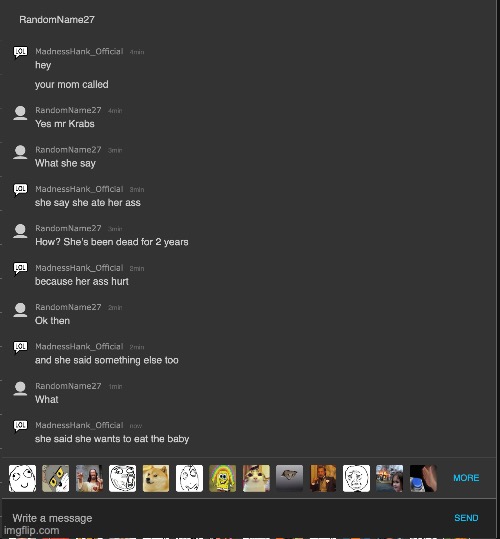Pick the unsettled Tom cat meme
The image size is (500, 539).
(55, 478)
